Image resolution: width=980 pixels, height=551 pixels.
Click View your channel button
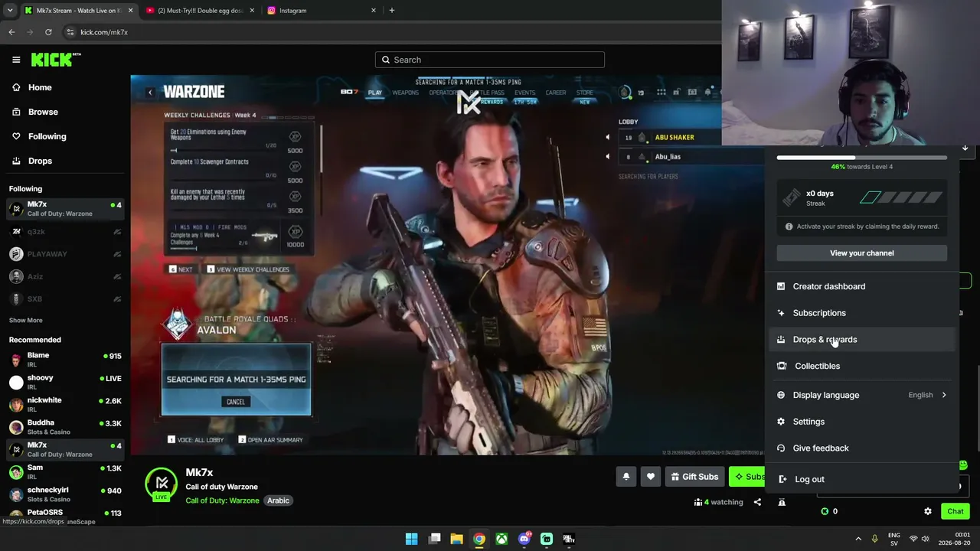click(x=862, y=253)
